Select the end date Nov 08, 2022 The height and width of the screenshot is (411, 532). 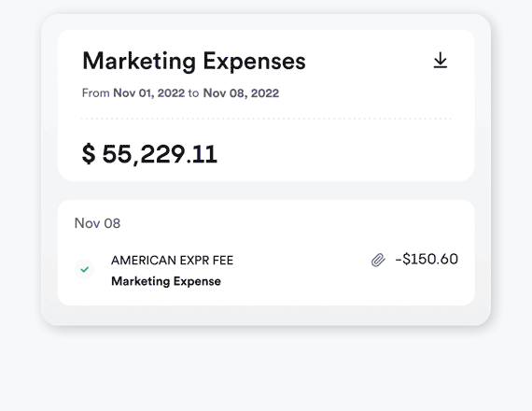click(241, 93)
